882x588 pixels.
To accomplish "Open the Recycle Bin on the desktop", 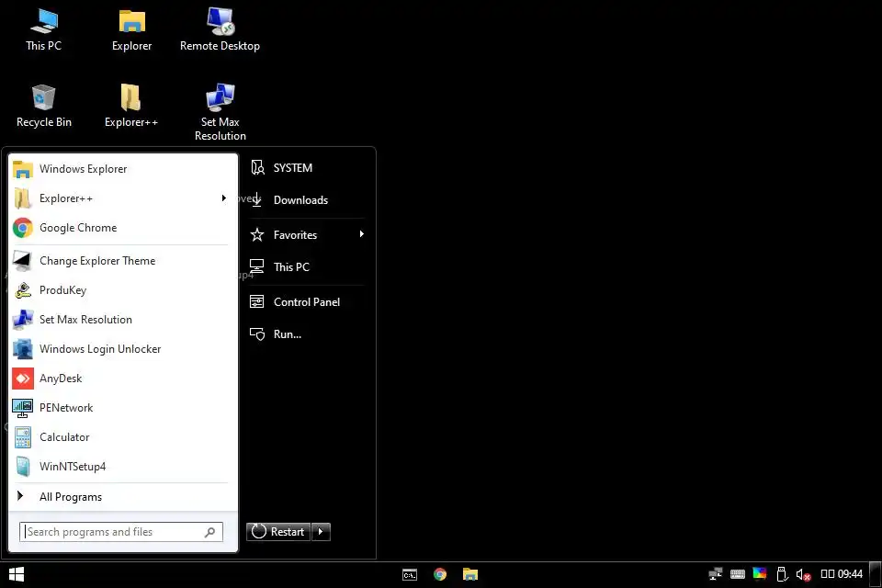I will point(44,106).
